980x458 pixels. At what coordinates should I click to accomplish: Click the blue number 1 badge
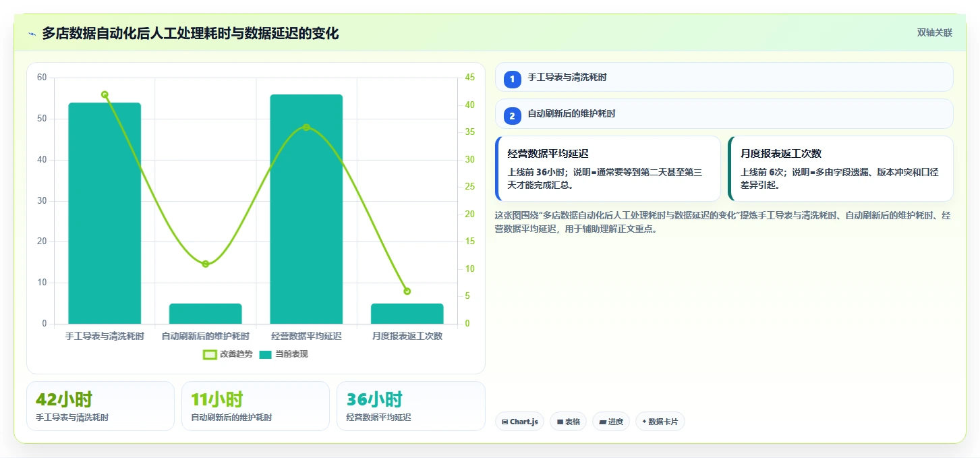tap(512, 80)
